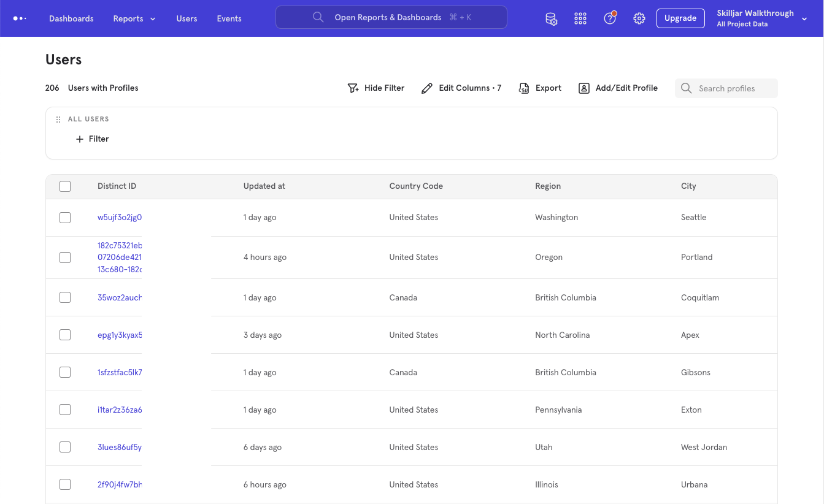This screenshot has height=504, width=824.
Task: Go to the Dashboards menu item
Action: pyautogui.click(x=71, y=18)
